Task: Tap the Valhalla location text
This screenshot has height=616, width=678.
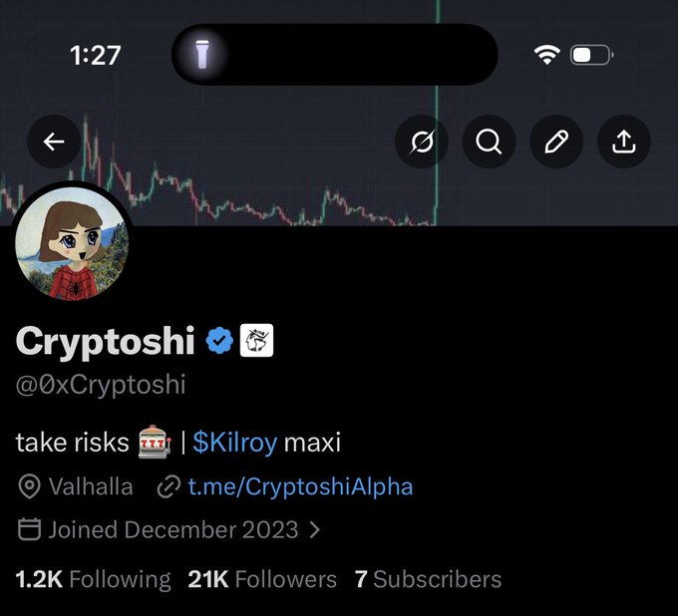Action: (x=91, y=487)
